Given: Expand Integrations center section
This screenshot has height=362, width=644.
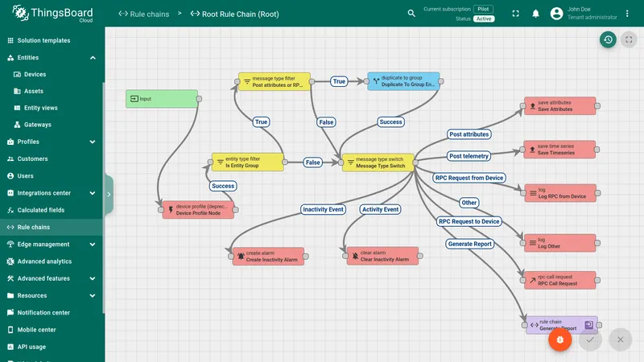Looking at the screenshot, I should click(93, 193).
